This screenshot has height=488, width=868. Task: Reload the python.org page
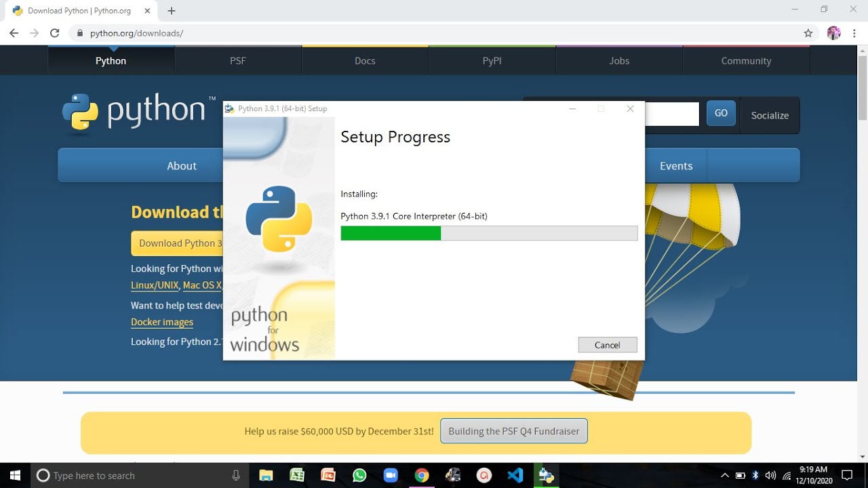[x=55, y=33]
